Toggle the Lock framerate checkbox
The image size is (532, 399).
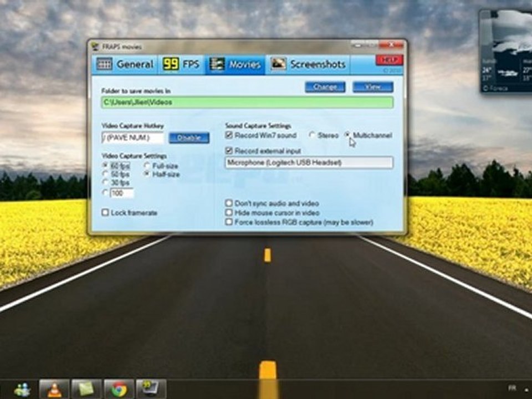(105, 213)
